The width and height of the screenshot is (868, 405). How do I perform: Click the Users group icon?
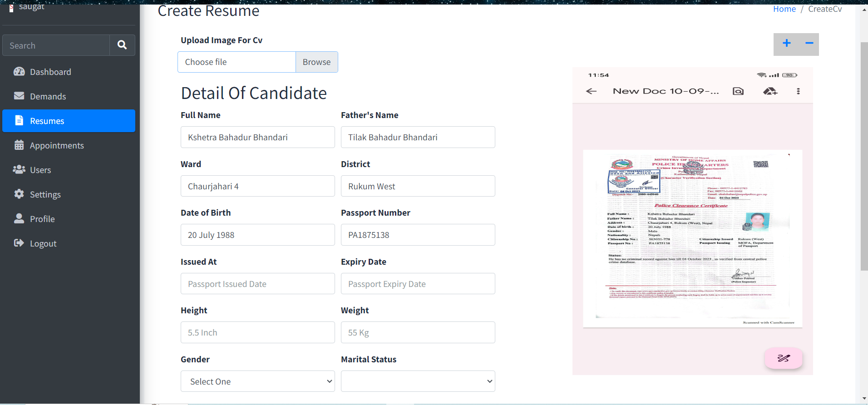pos(19,170)
